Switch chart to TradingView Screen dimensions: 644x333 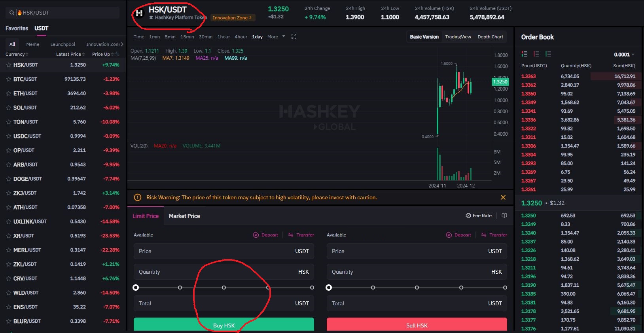[x=458, y=37]
